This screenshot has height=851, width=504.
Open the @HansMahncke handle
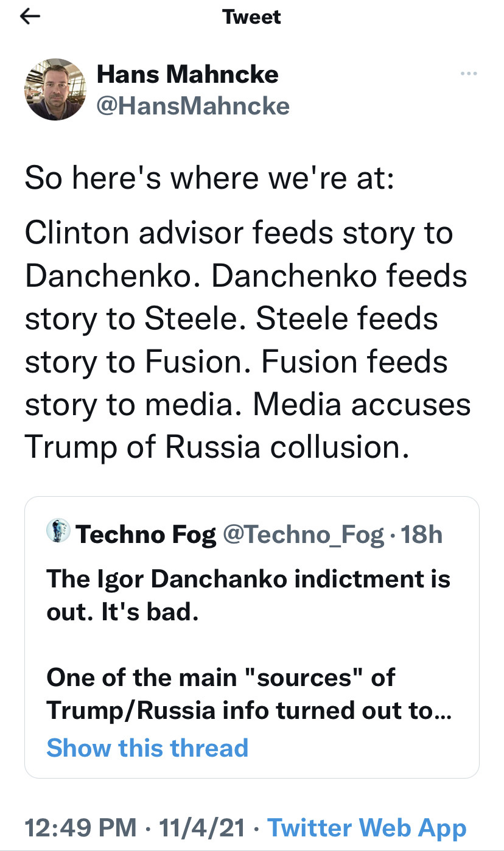pos(193,106)
